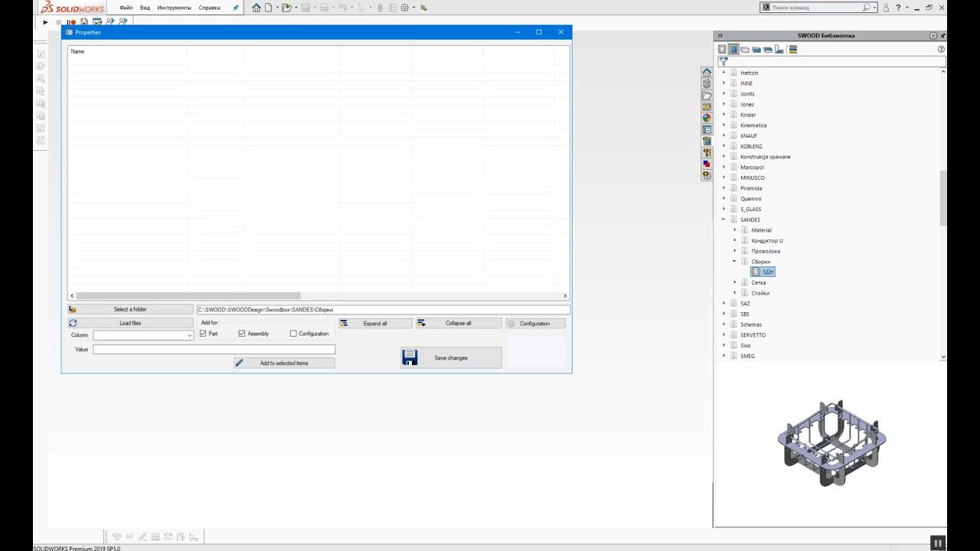Open the Options gear icon in top toolbar
The height and width of the screenshot is (551, 980).
pos(405,8)
